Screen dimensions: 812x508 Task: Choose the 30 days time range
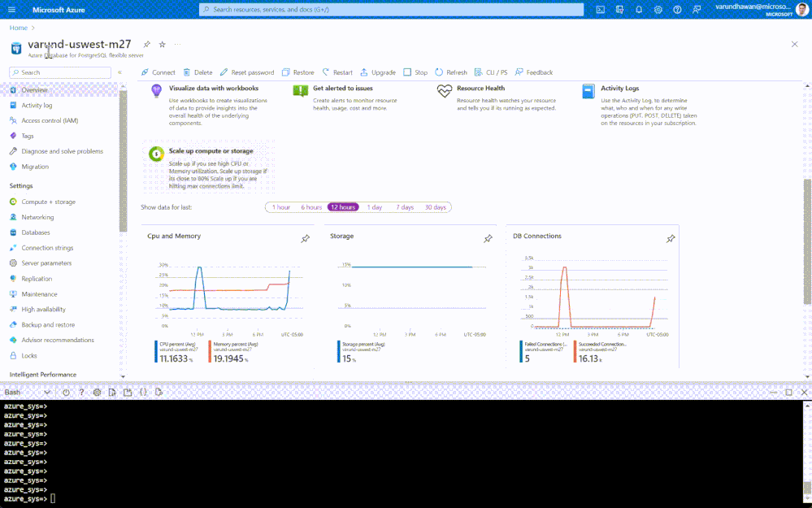coord(435,207)
